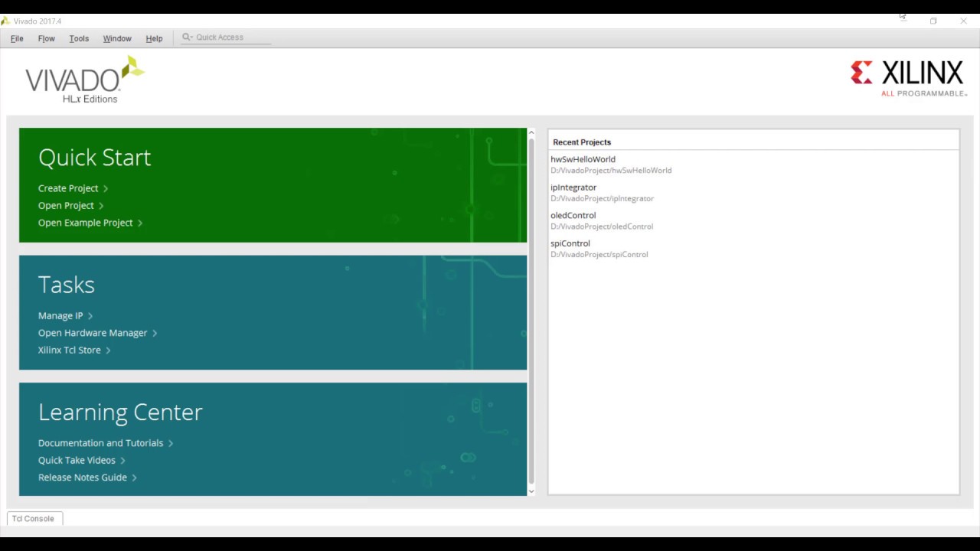Click path D:/VivadoProject/hwSwHelloWorld
Viewport: 980px width, 551px height.
coord(611,171)
